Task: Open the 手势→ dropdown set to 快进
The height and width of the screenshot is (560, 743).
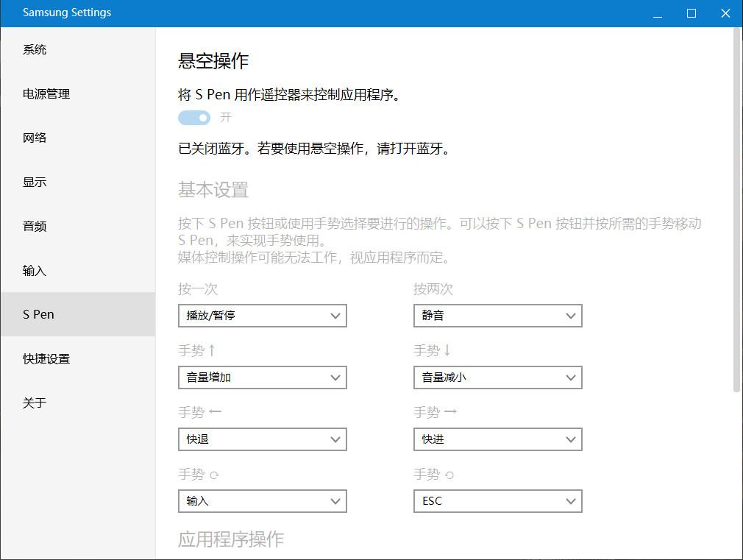Action: [x=497, y=439]
